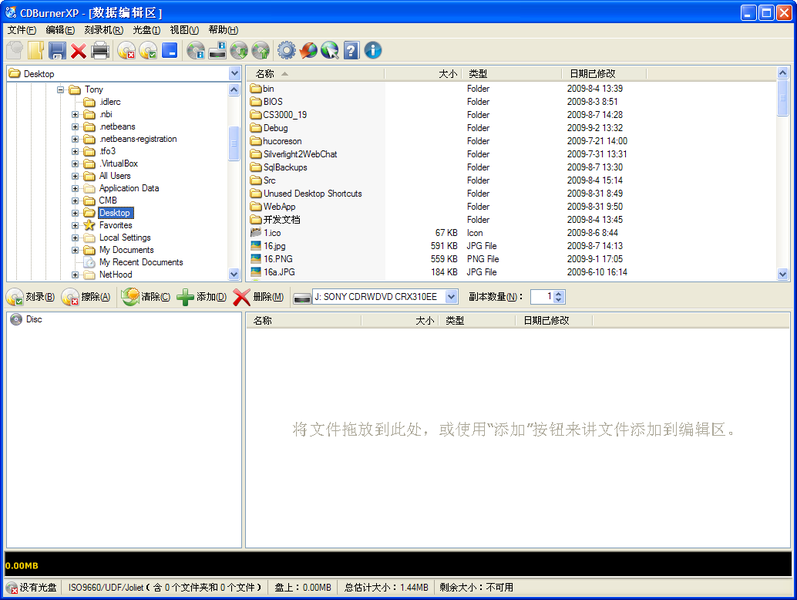Open the 视图(V) menu
The height and width of the screenshot is (600, 797).
[184, 30]
